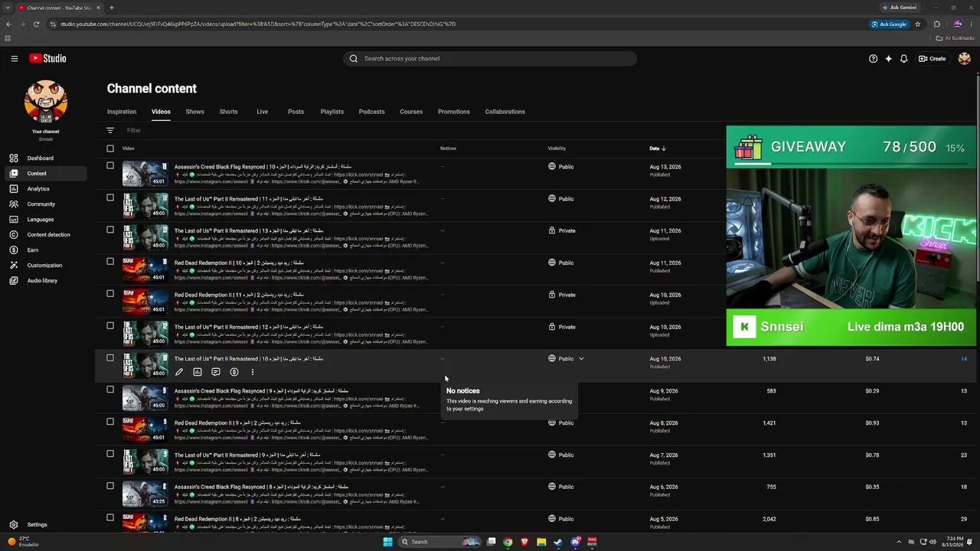The image size is (980, 551).
Task: Check the box for Last of Us part 10
Action: pyautogui.click(x=110, y=358)
